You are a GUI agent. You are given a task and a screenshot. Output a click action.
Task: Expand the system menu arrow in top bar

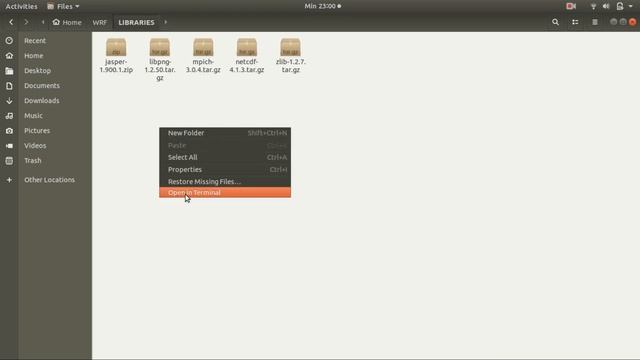click(631, 6)
